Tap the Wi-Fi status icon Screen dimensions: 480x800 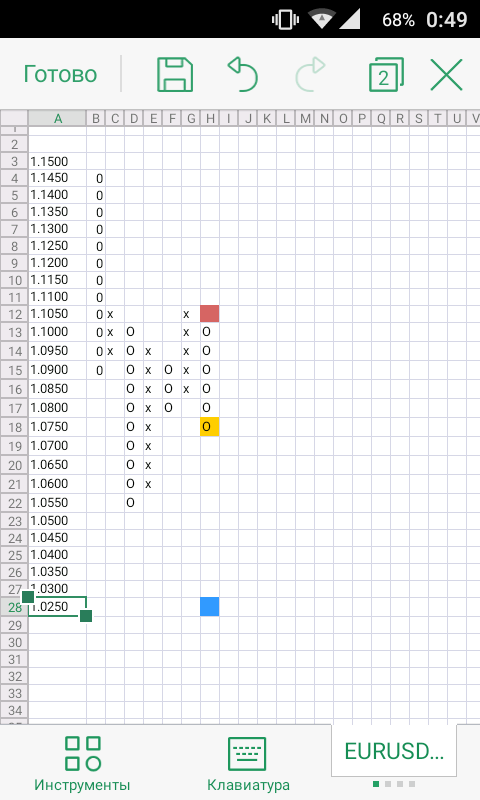(321, 19)
